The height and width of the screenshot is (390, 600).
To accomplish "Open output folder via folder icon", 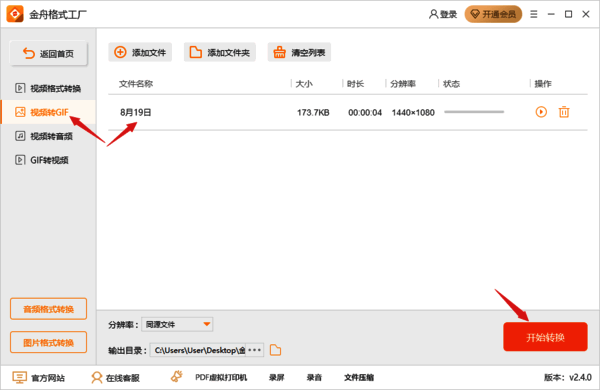I will (276, 350).
